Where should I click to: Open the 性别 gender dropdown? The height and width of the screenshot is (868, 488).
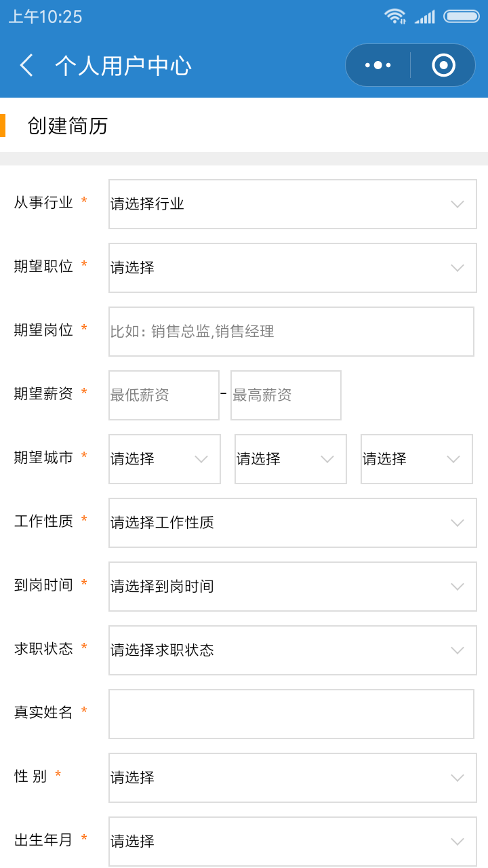coord(293,778)
